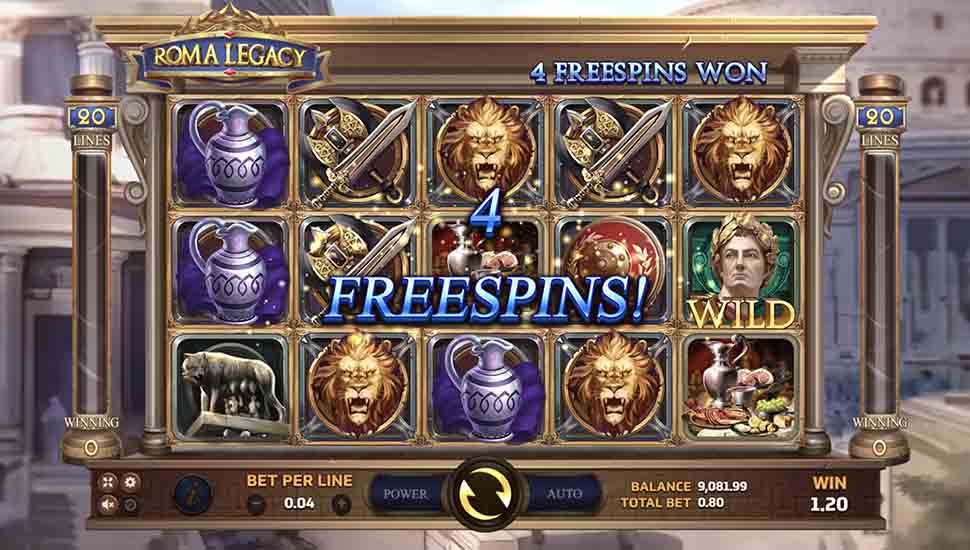Open the paytable info round blue icon

[193, 494]
